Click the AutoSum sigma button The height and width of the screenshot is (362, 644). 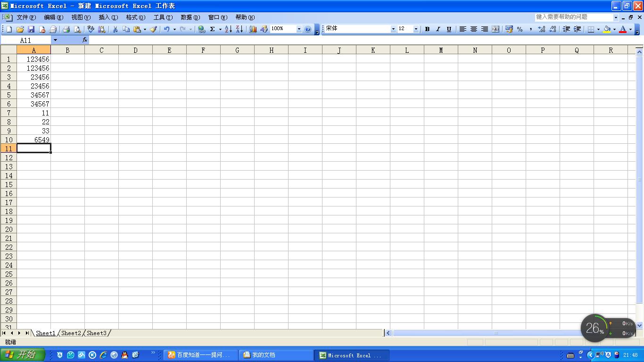(x=213, y=29)
